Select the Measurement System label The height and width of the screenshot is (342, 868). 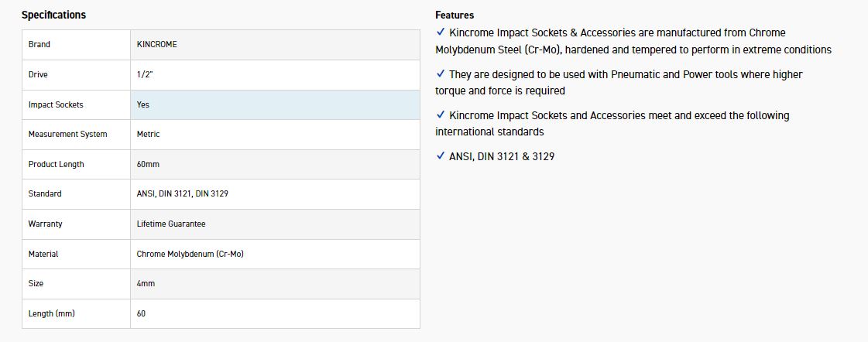point(67,135)
